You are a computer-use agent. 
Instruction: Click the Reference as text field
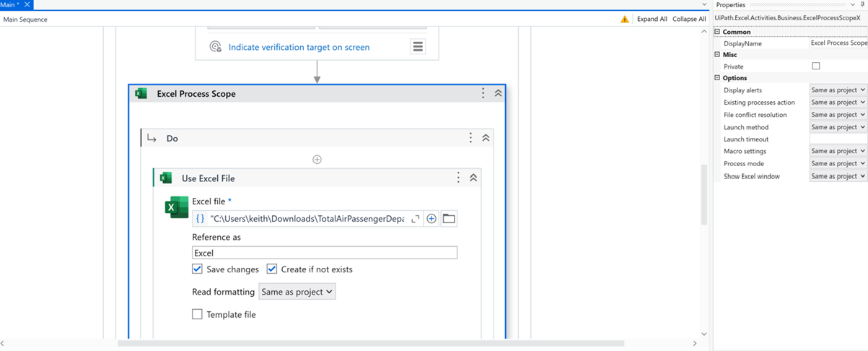(324, 253)
